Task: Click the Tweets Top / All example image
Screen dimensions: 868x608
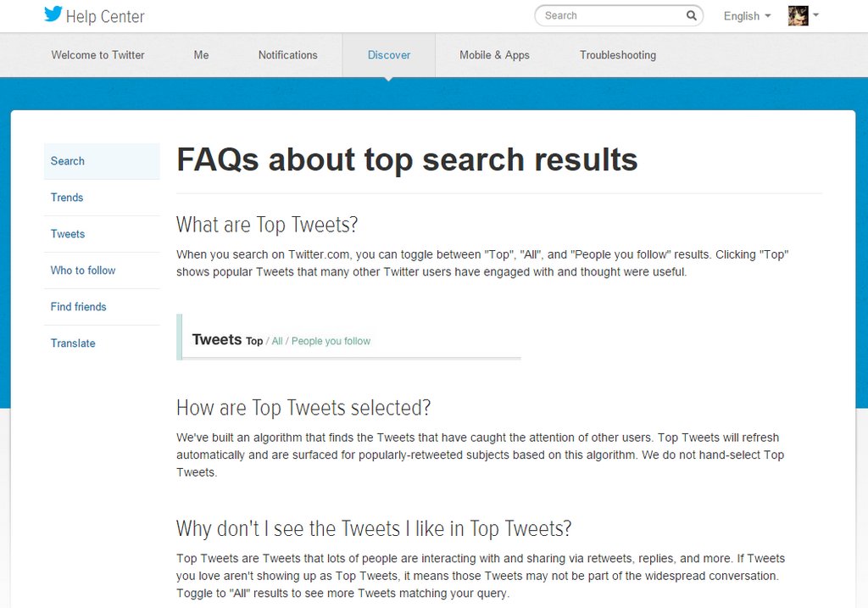Action: [x=348, y=337]
